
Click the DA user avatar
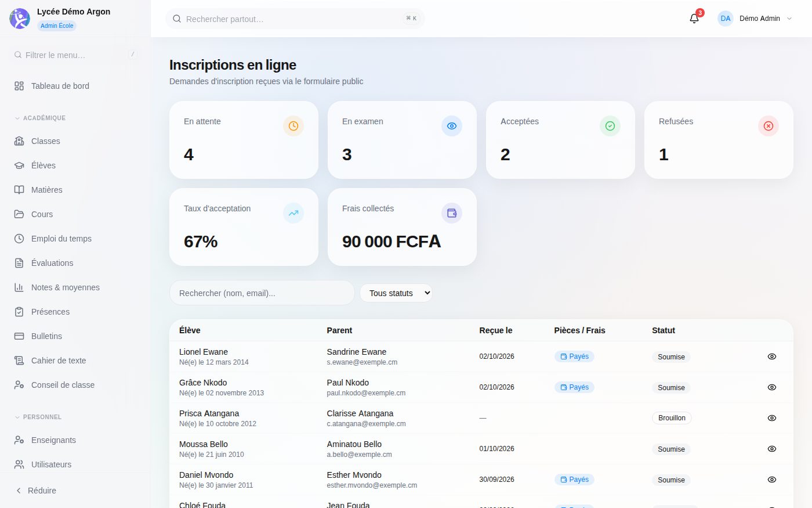point(726,19)
